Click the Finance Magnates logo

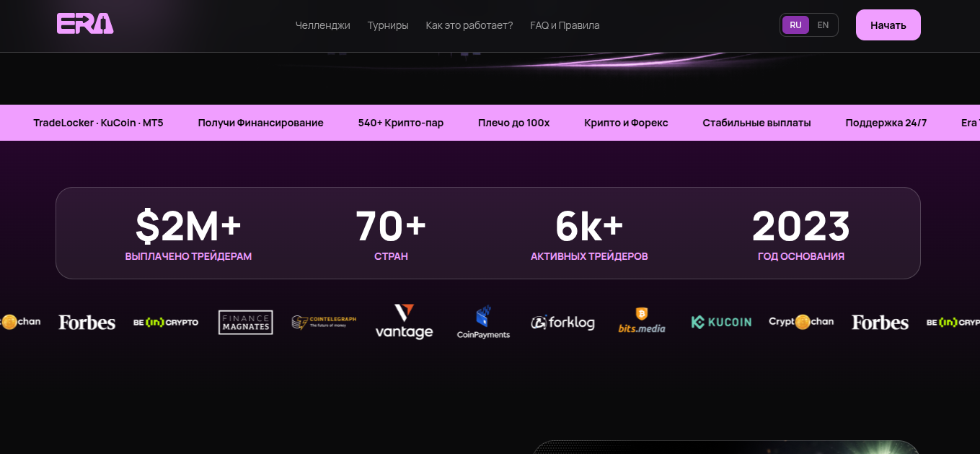(246, 322)
